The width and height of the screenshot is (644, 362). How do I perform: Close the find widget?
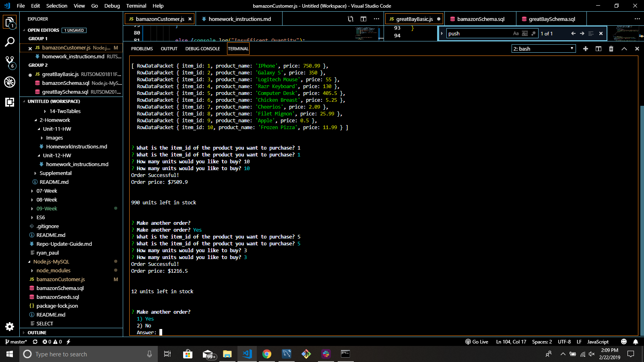pyautogui.click(x=601, y=33)
